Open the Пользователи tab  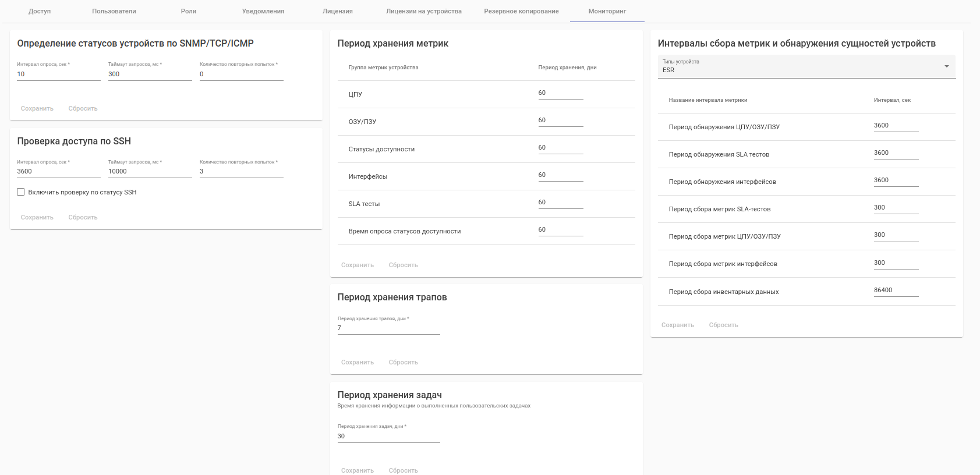114,11
